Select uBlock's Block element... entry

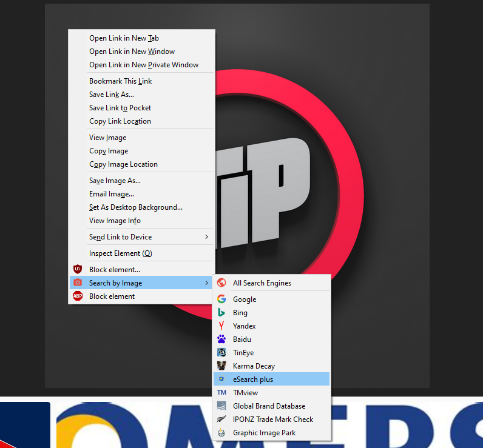141,270
